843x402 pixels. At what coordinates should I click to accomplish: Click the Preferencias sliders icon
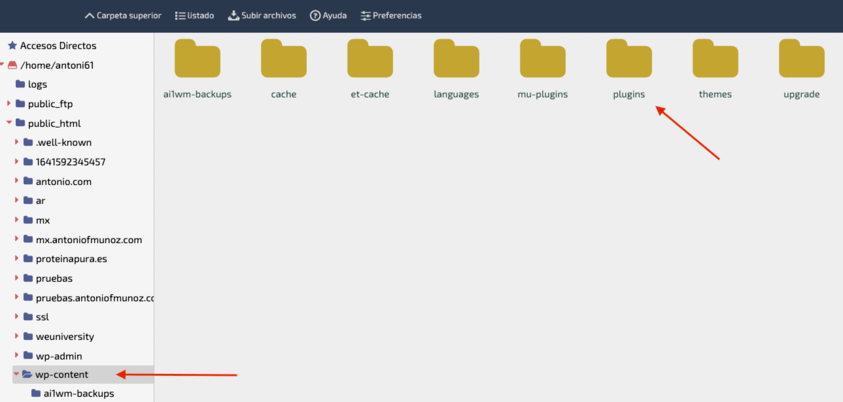(x=366, y=16)
